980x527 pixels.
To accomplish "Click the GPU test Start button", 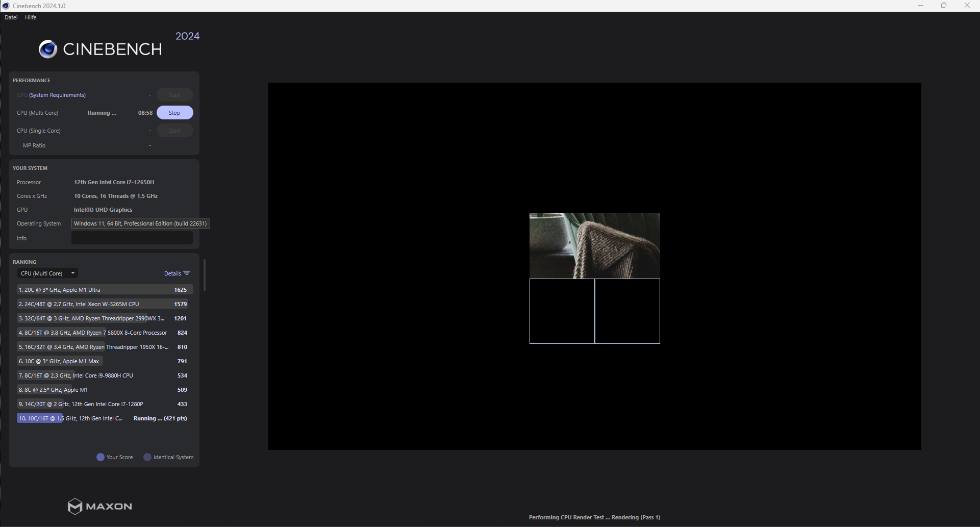I will coord(174,95).
